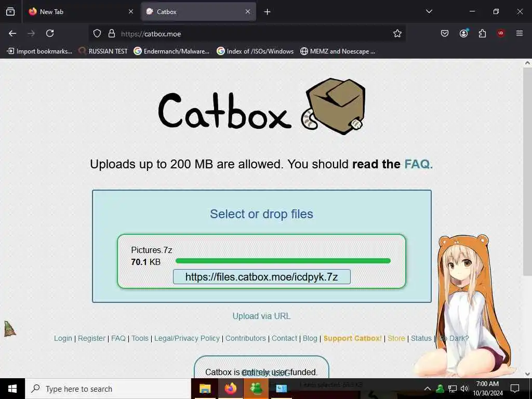Click the Catbox logo image
532x399 pixels.
pos(262,107)
